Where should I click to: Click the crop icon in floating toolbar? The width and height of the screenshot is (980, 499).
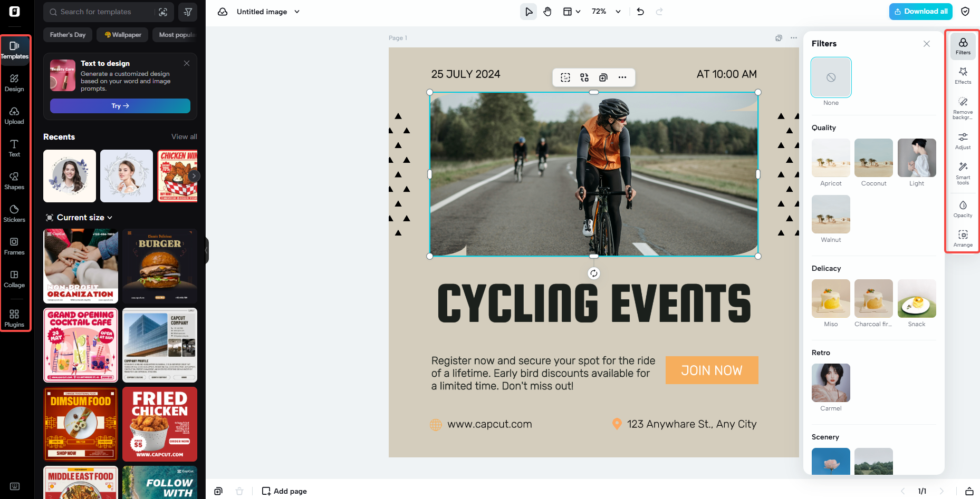565,77
